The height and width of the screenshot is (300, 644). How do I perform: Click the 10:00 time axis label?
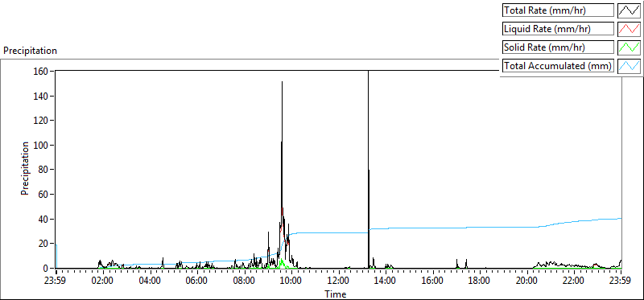click(291, 282)
